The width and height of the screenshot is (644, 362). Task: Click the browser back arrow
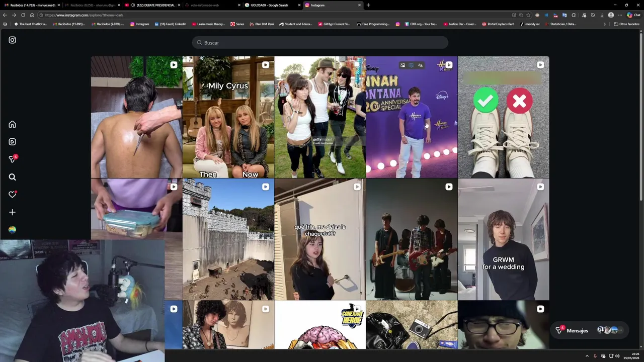[x=5, y=15]
